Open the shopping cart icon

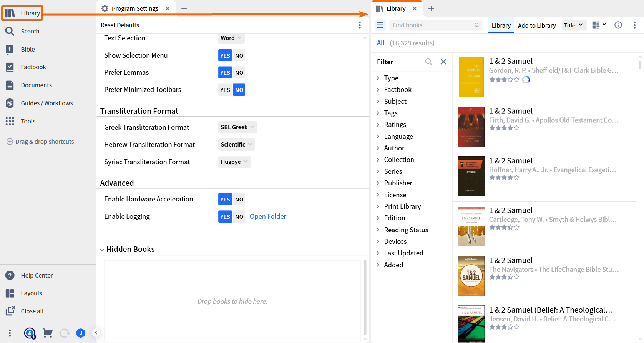(x=47, y=333)
